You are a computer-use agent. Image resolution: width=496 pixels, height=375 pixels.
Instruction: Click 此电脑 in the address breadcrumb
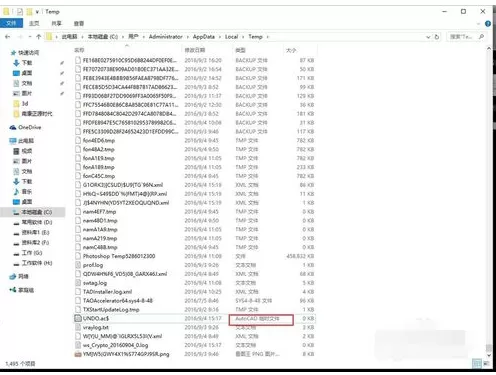point(69,37)
